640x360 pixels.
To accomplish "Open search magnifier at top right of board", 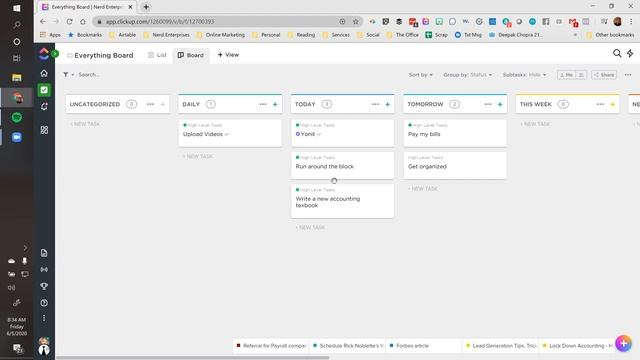I will coord(617,53).
